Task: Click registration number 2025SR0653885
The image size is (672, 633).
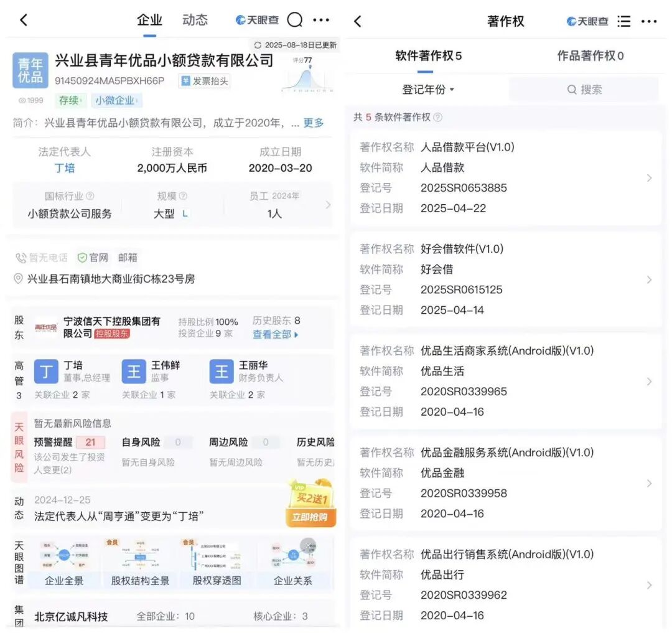Action: 464,188
